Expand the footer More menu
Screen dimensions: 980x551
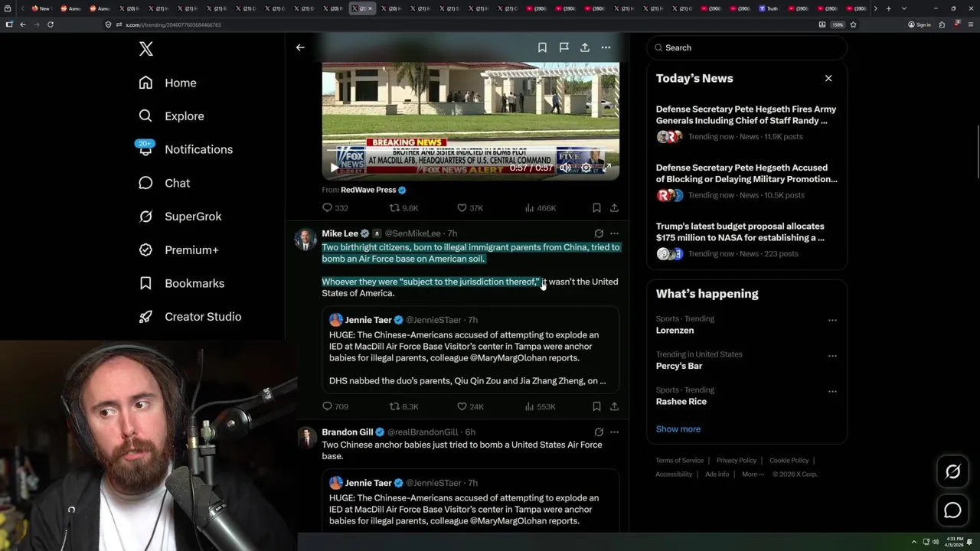point(753,474)
